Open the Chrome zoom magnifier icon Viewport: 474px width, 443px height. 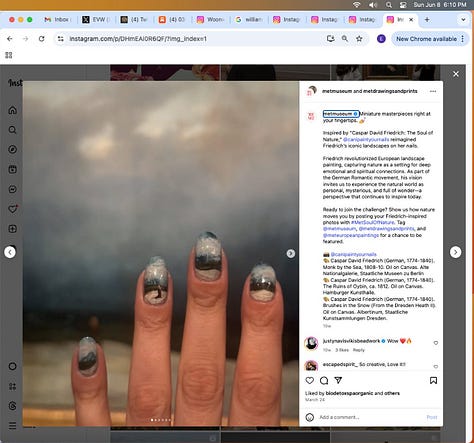pyautogui.click(x=345, y=39)
